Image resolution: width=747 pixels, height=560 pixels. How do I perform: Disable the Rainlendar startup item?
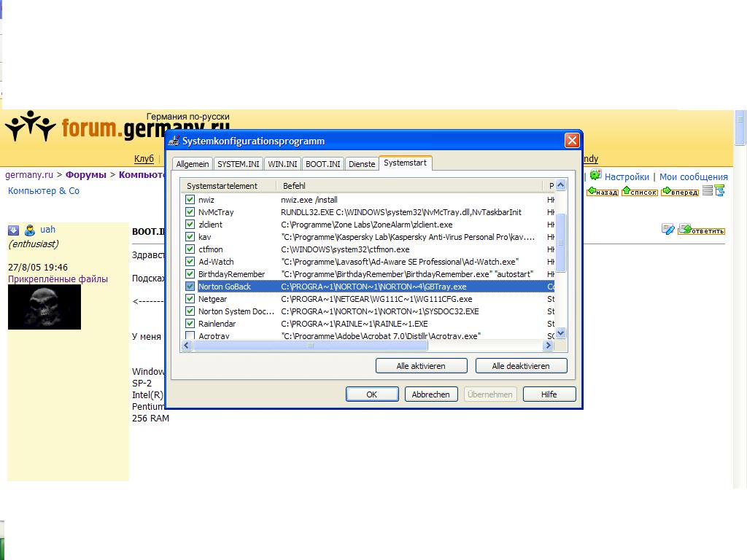pyautogui.click(x=190, y=324)
